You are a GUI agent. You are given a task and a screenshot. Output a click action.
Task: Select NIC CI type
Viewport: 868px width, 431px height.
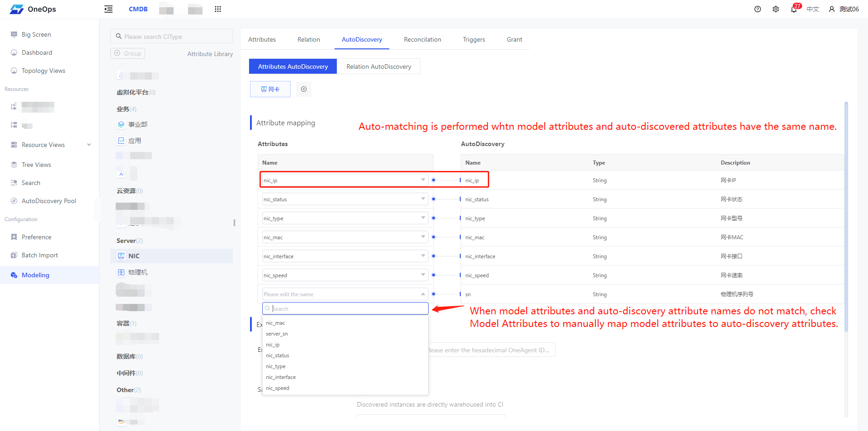(x=171, y=256)
